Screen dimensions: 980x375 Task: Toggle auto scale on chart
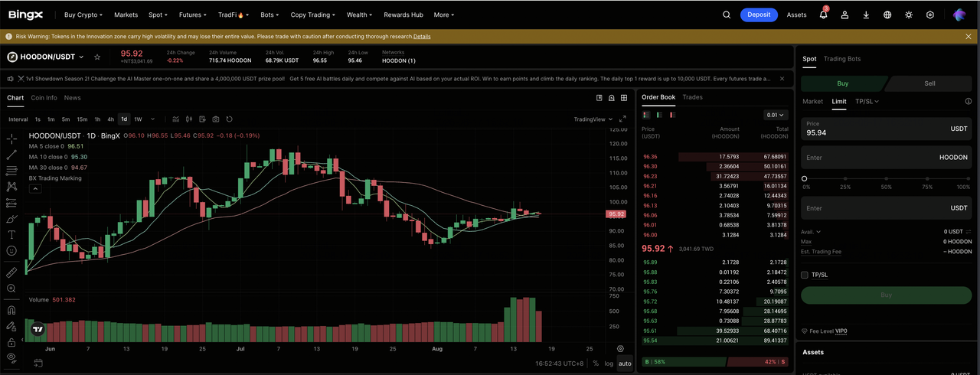625,364
